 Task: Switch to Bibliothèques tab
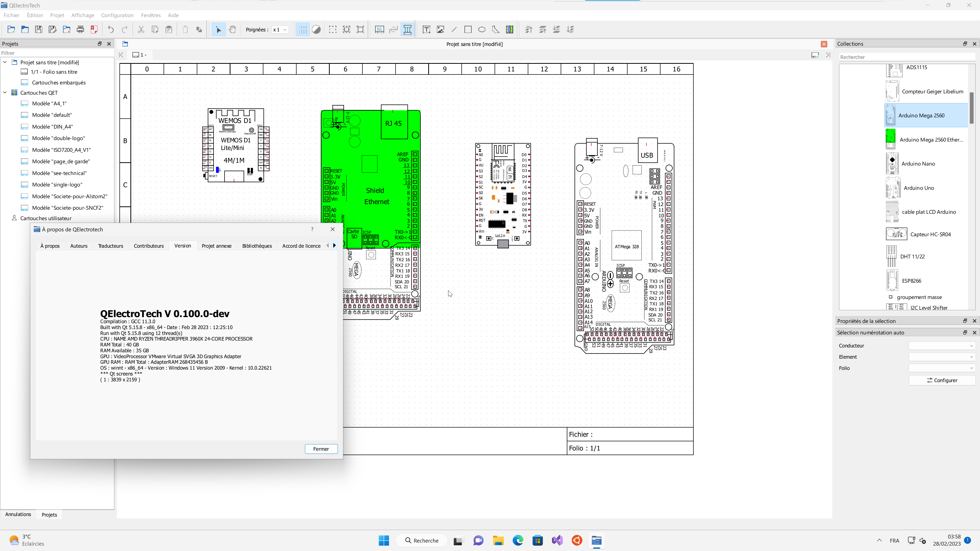[x=257, y=246]
